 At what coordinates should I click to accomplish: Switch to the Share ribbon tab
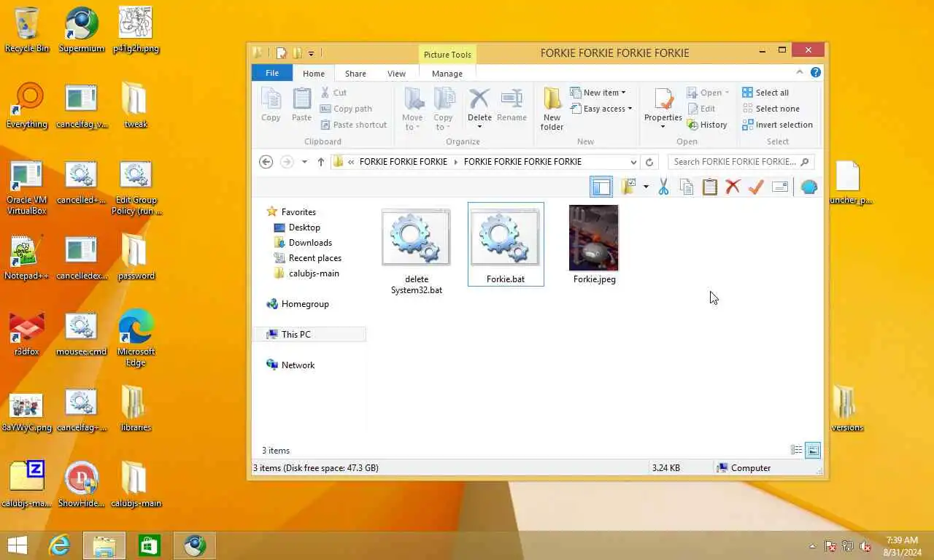click(x=355, y=74)
